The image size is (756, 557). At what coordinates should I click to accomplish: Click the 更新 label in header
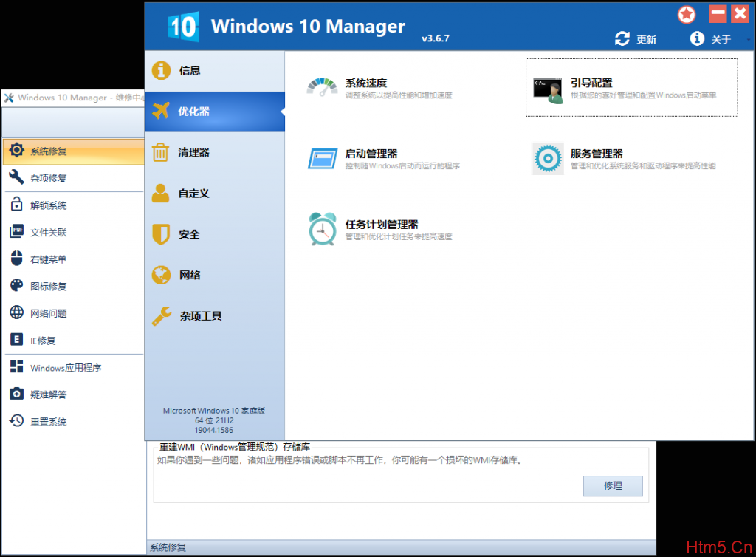pos(646,40)
